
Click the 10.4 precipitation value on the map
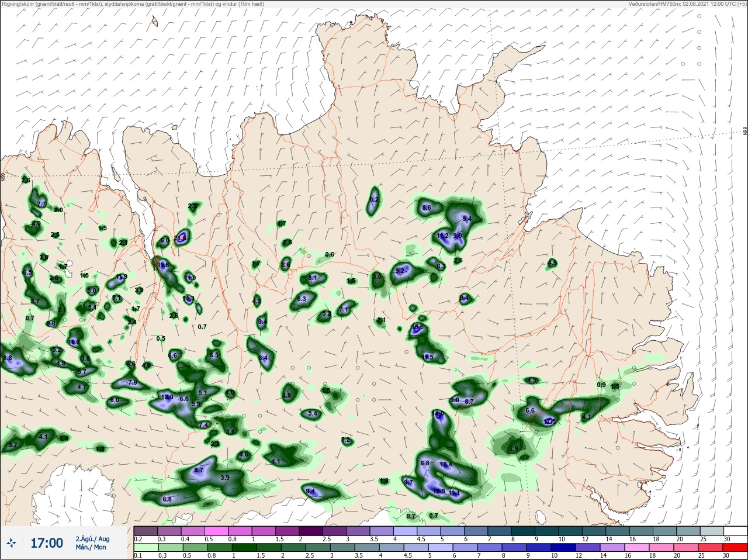(446, 465)
